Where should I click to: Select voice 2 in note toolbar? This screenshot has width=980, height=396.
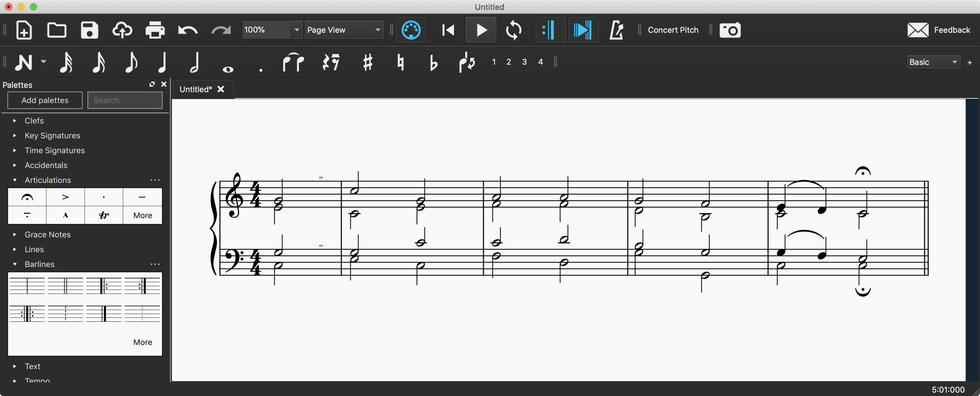click(x=508, y=62)
